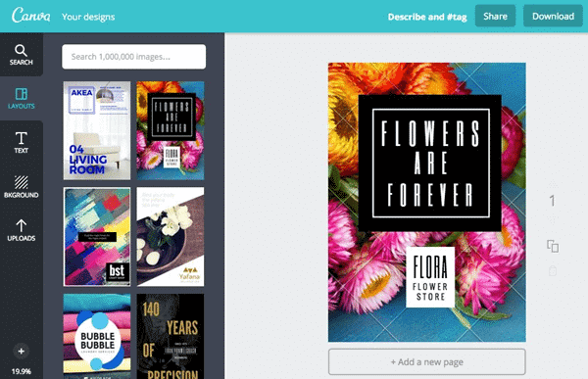Select the Yafana spa layout

click(x=171, y=237)
